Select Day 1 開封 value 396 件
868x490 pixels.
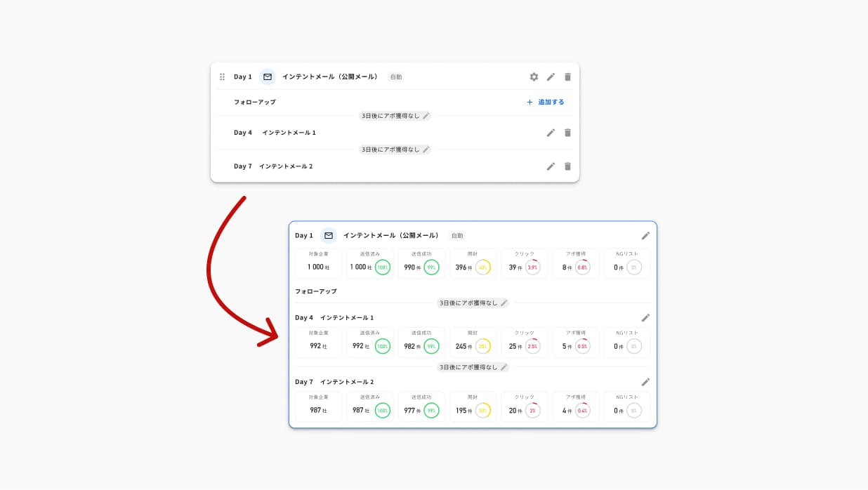pyautogui.click(x=463, y=267)
